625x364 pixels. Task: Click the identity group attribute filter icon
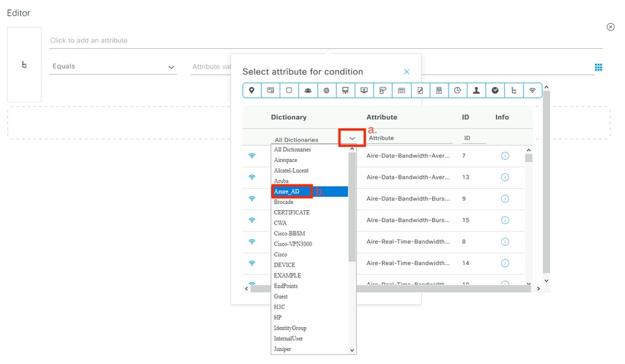click(x=307, y=90)
